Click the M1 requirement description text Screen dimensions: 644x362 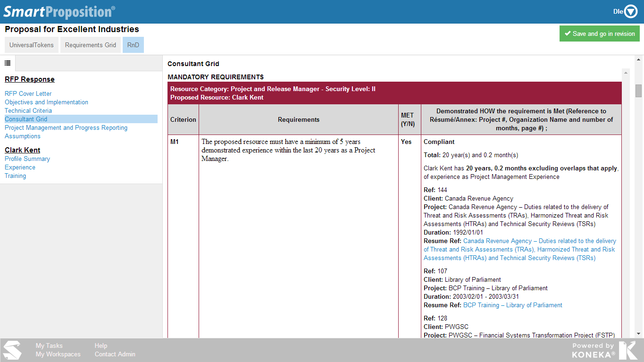288,150
